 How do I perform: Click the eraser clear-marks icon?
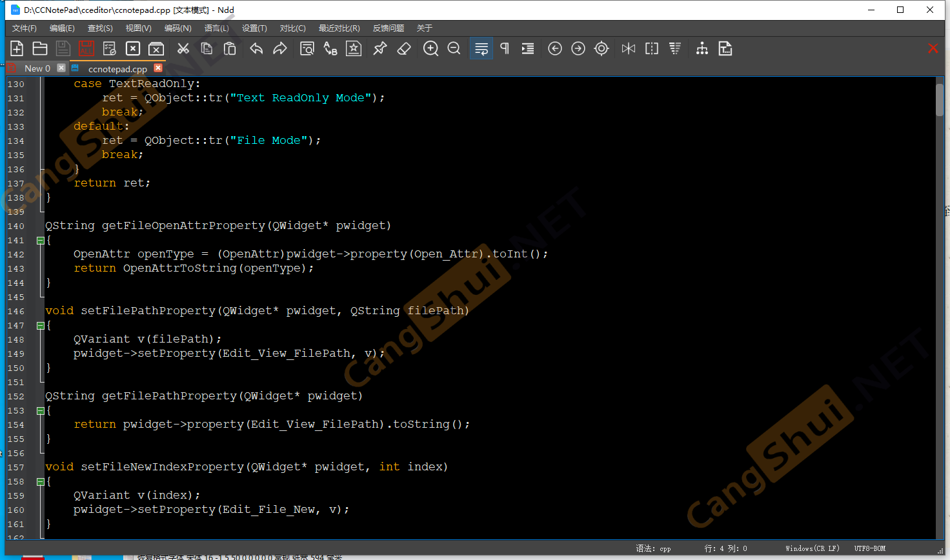point(404,48)
